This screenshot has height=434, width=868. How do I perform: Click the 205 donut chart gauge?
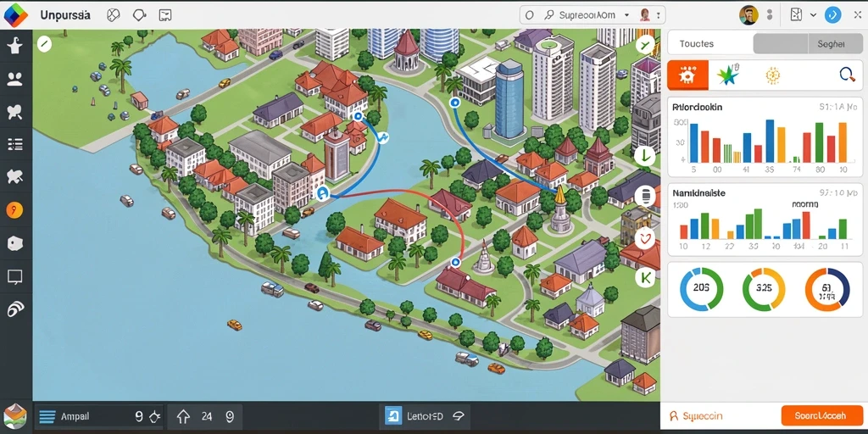point(701,288)
